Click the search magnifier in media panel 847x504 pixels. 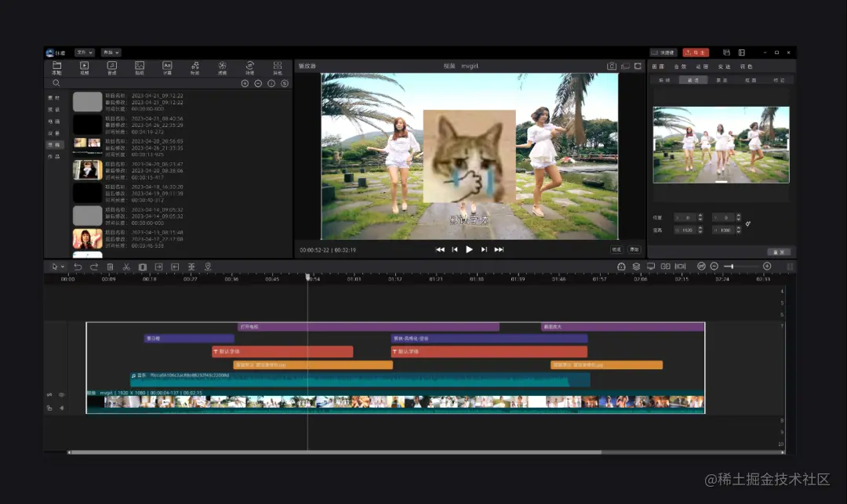56,83
